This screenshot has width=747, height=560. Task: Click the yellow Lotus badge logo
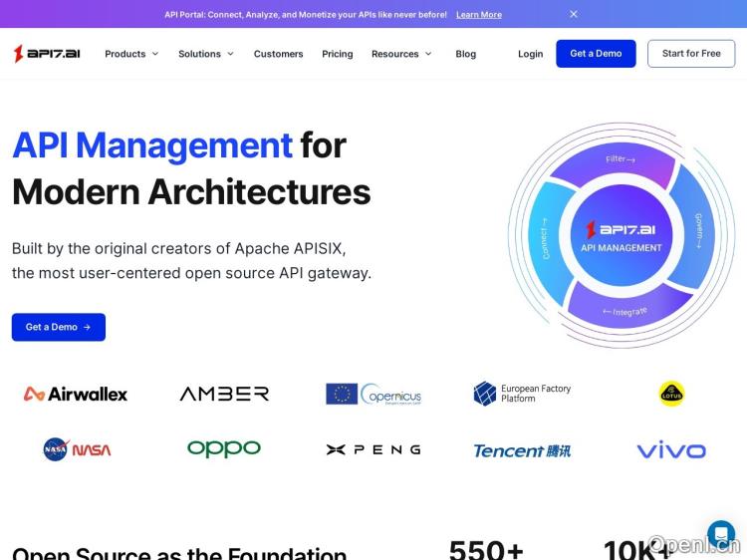[x=671, y=394]
